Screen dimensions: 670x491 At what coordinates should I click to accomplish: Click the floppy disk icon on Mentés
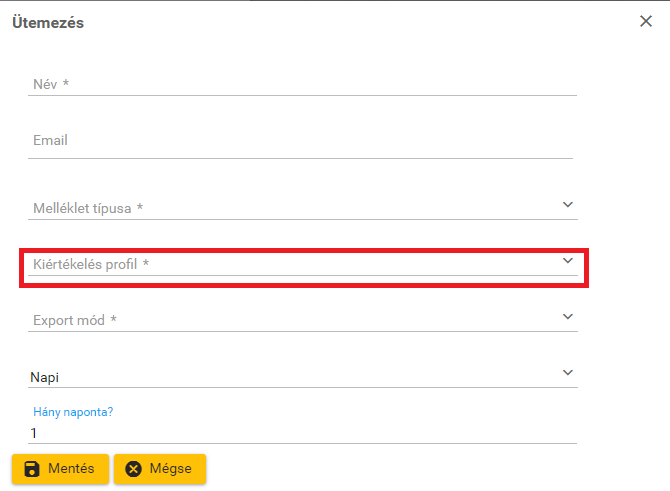[x=32, y=469]
